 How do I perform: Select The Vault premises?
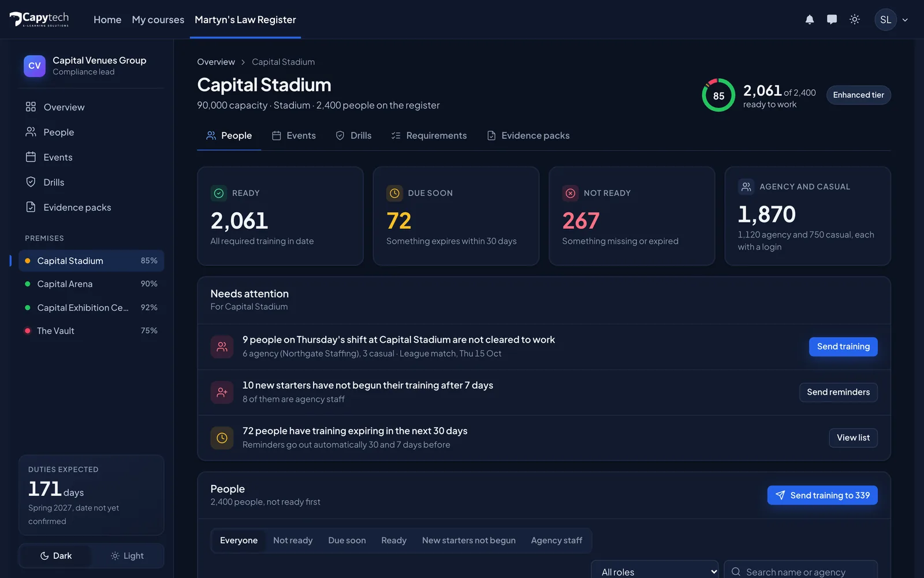click(91, 331)
